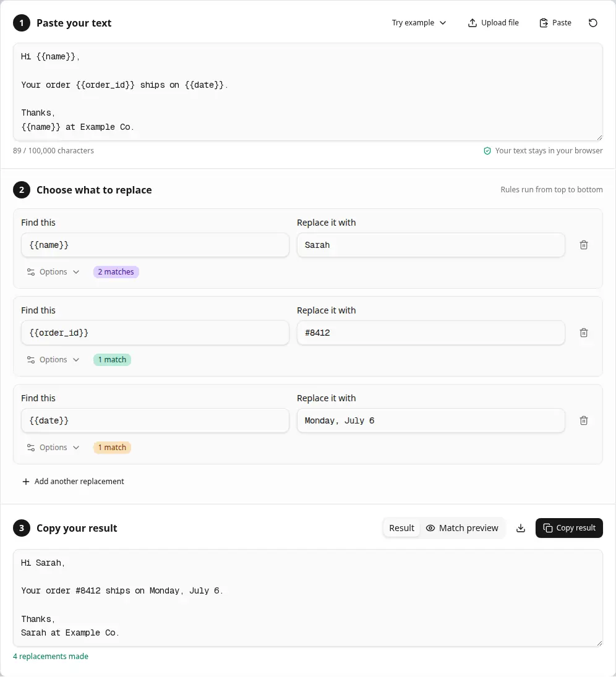
Task: Click the Find this field containing {{date}}
Action: (155, 420)
